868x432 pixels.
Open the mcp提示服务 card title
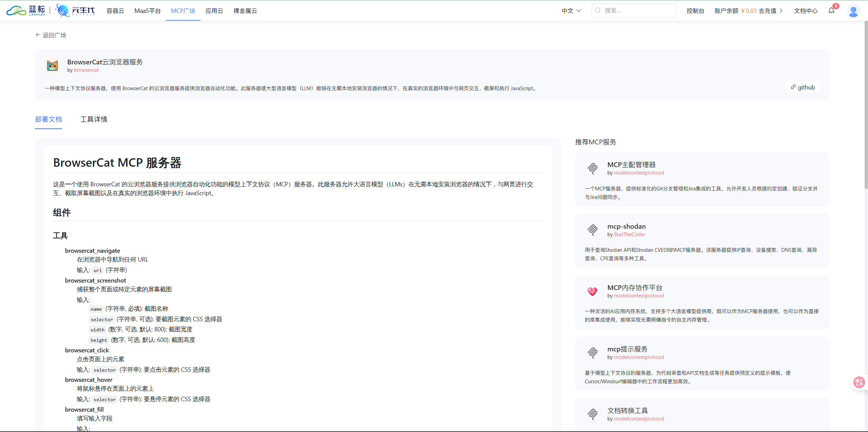click(628, 349)
